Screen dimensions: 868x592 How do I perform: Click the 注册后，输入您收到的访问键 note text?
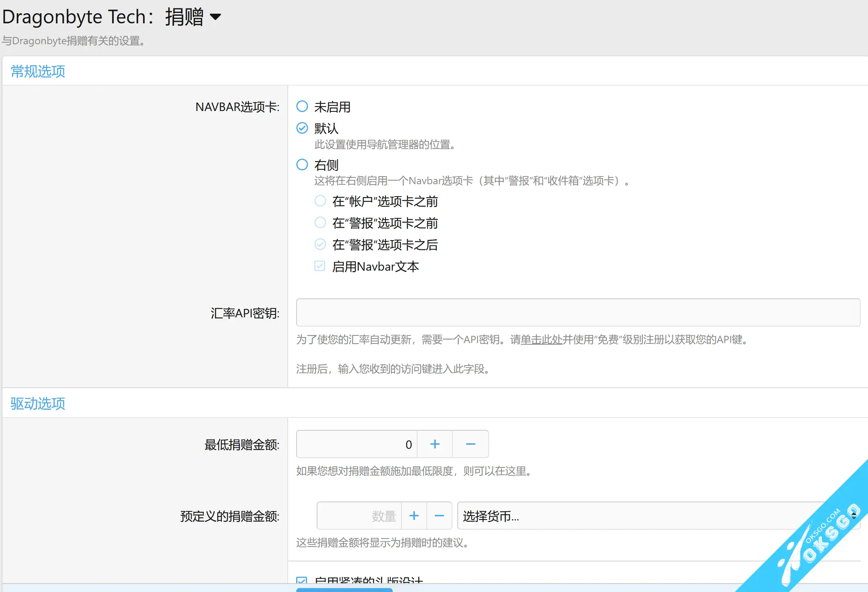tap(393, 369)
